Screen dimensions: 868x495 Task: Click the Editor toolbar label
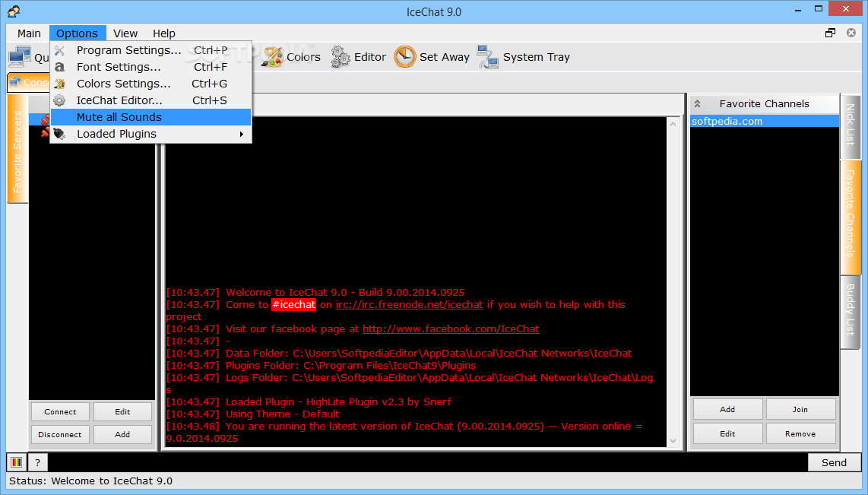point(370,57)
